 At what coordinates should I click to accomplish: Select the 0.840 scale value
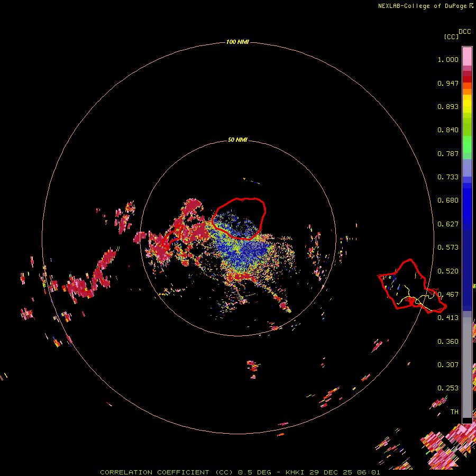tap(448, 130)
